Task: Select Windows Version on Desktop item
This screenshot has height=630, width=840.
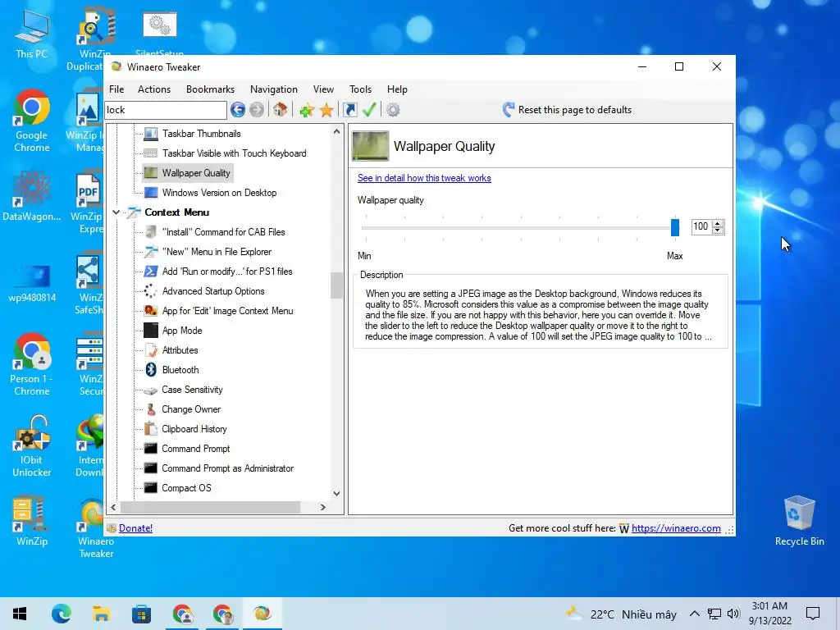Action: [x=219, y=192]
